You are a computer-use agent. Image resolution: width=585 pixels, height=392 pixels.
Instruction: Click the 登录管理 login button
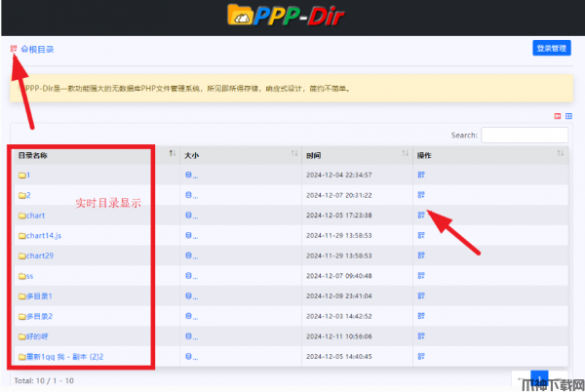552,48
